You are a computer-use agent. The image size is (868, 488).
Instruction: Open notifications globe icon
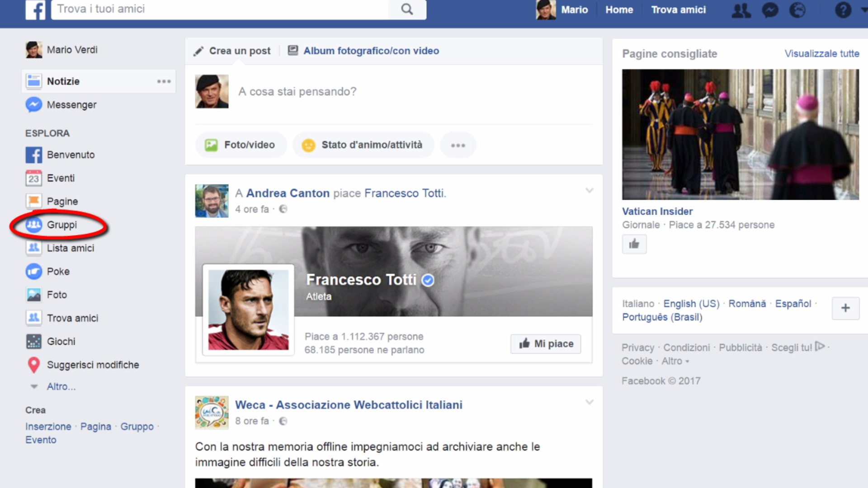pyautogui.click(x=797, y=10)
